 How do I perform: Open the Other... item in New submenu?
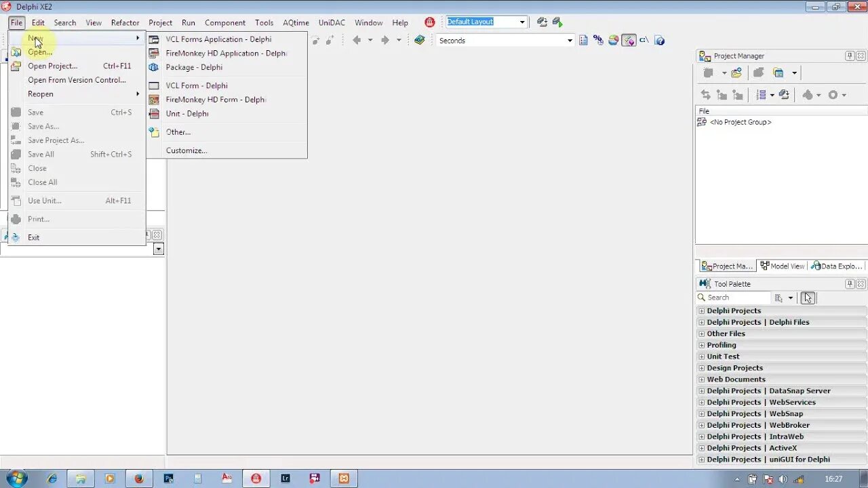point(226,132)
